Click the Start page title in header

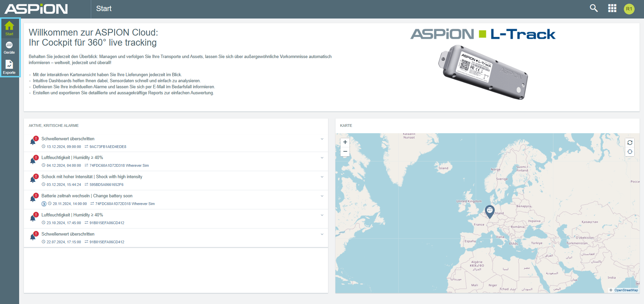pyautogui.click(x=104, y=9)
